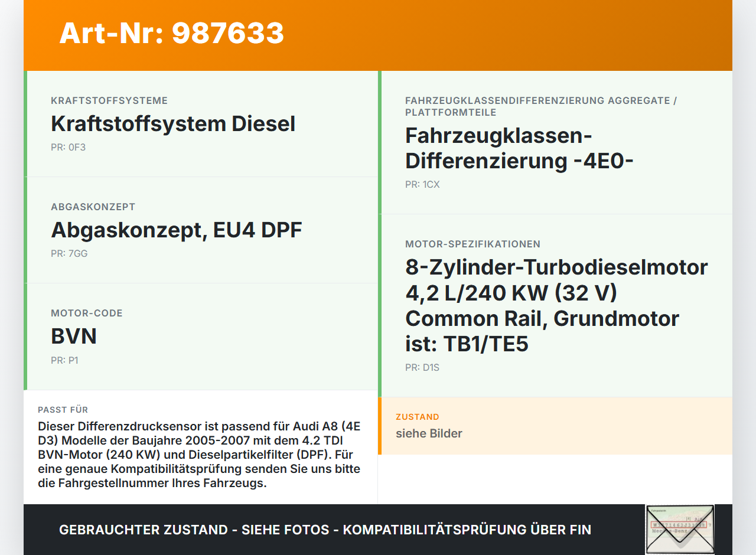The height and width of the screenshot is (555, 756).
Task: Click the Kraftstoffsystem Diesel heading
Action: click(173, 124)
